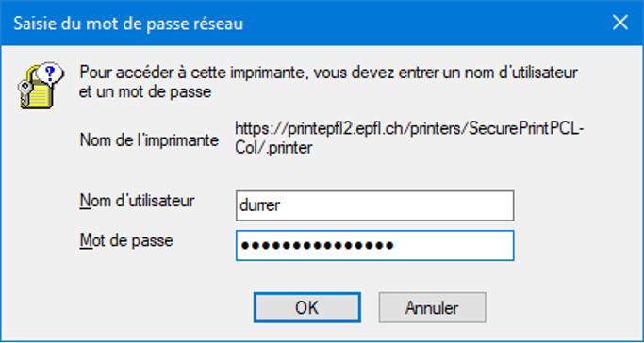Click the 'Mot de passe' label
644x343 pixels.
point(126,240)
